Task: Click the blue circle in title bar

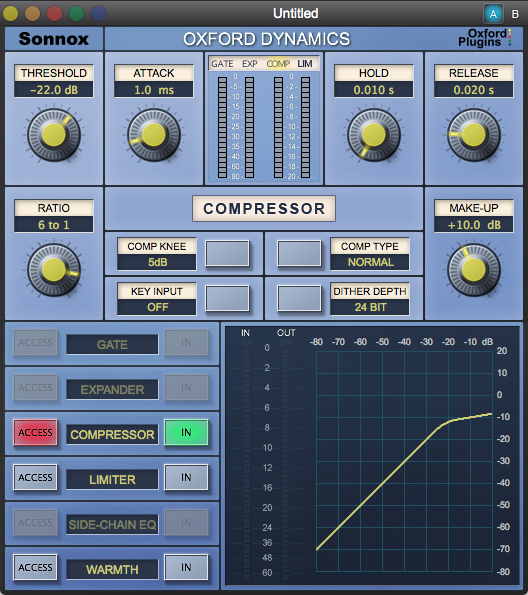Action: pos(99,14)
